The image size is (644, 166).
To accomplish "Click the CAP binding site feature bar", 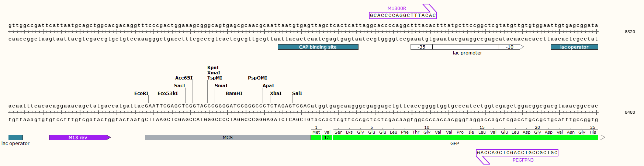I will pyautogui.click(x=318, y=47).
